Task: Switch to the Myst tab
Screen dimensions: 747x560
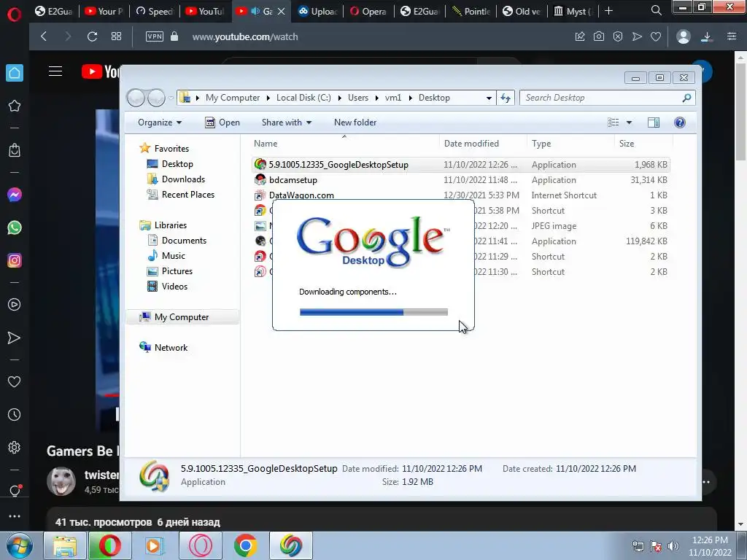Action: point(572,11)
